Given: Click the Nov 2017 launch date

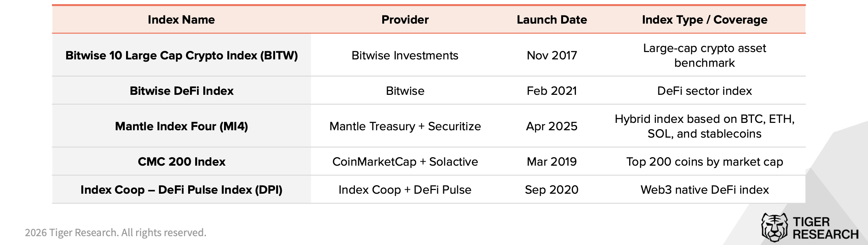Looking at the screenshot, I should 552,55.
